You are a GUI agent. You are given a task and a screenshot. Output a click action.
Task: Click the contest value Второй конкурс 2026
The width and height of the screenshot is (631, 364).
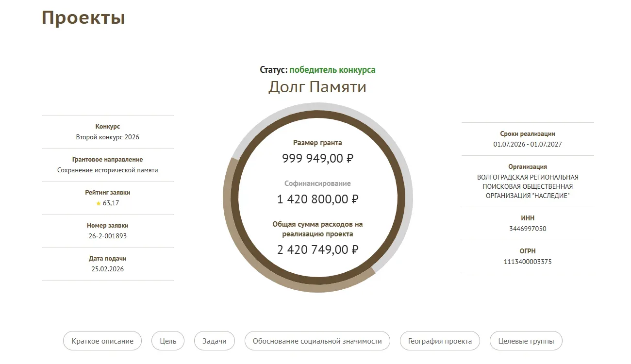coord(108,137)
